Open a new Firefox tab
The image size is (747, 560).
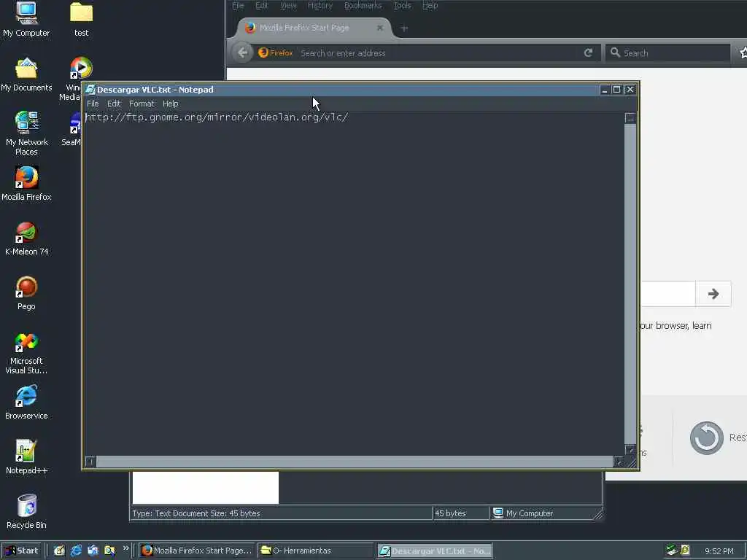click(404, 28)
